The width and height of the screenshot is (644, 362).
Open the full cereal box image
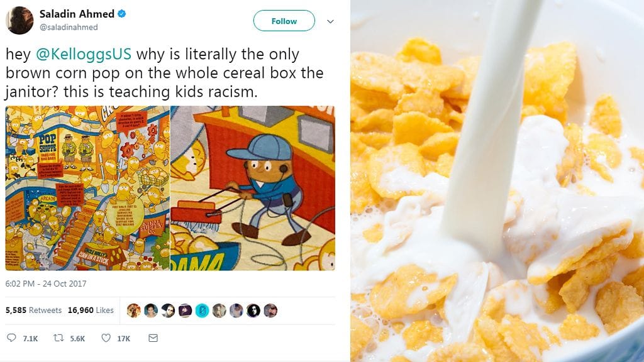click(87, 189)
